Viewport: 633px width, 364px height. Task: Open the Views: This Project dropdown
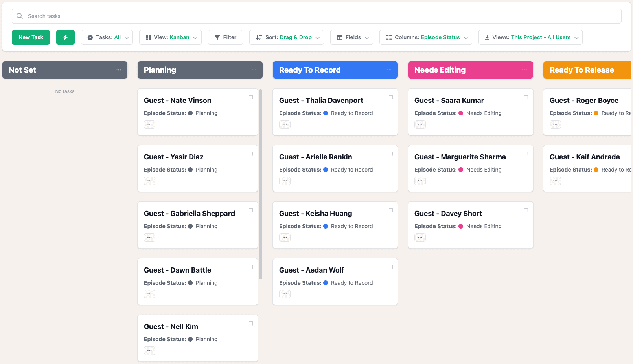click(x=530, y=37)
